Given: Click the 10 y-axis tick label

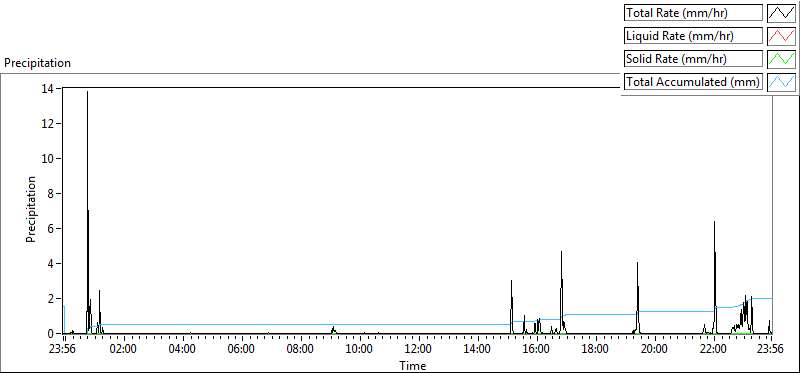Looking at the screenshot, I should pos(48,159).
